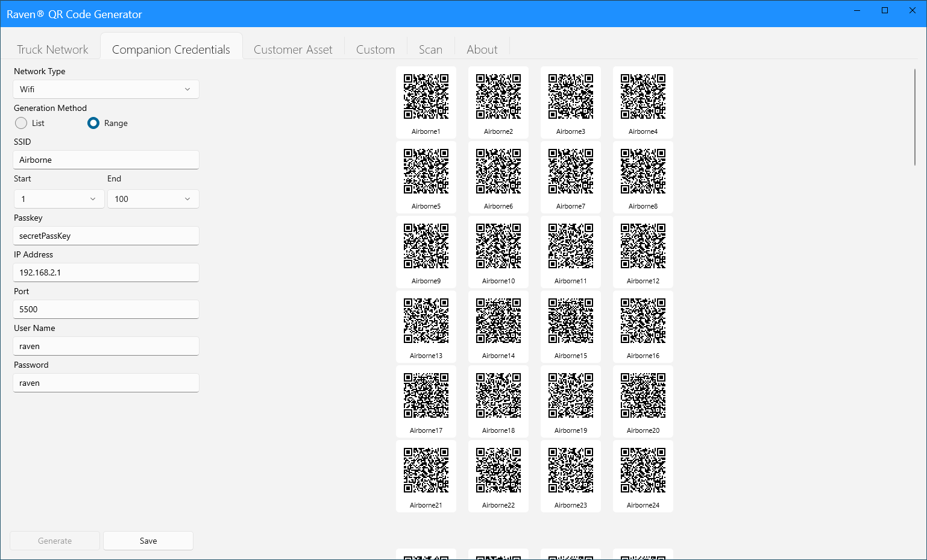This screenshot has height=560, width=927.
Task: Click the Save button
Action: [148, 541]
